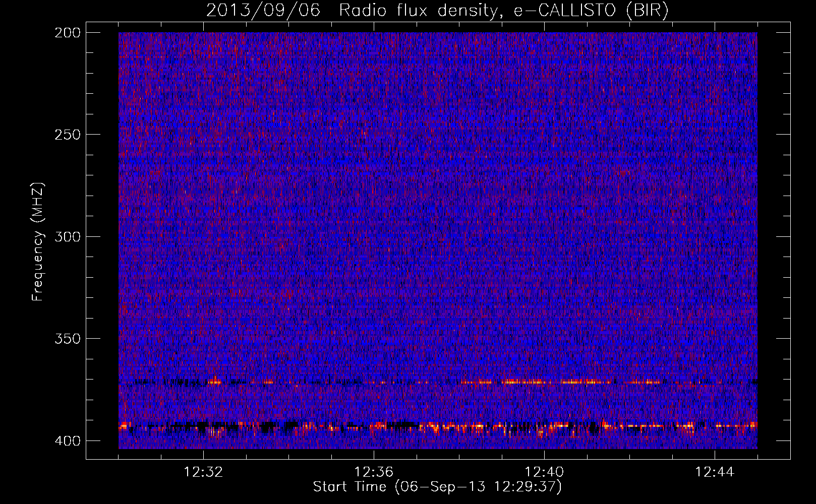
Task: Click the 12:32 time tick label
Action: [x=203, y=472]
